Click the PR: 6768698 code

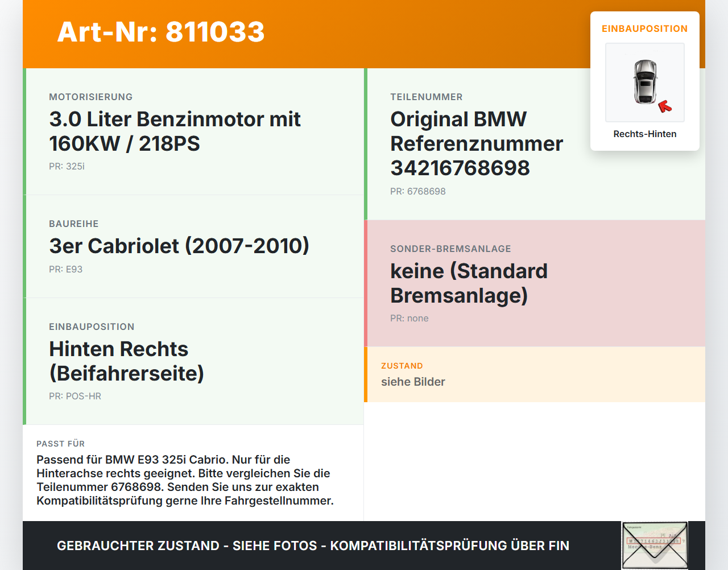click(x=418, y=191)
